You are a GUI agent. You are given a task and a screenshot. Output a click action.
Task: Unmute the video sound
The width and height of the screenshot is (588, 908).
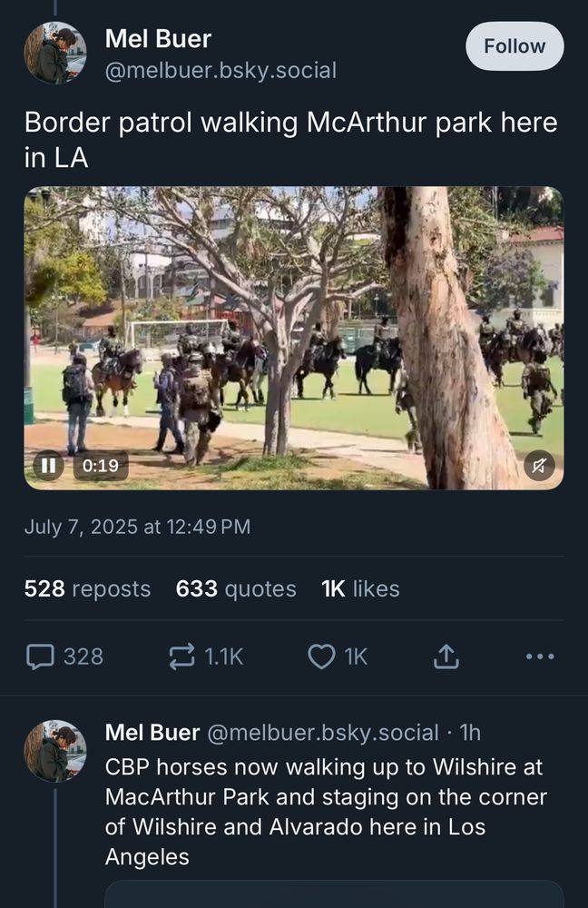tap(539, 466)
